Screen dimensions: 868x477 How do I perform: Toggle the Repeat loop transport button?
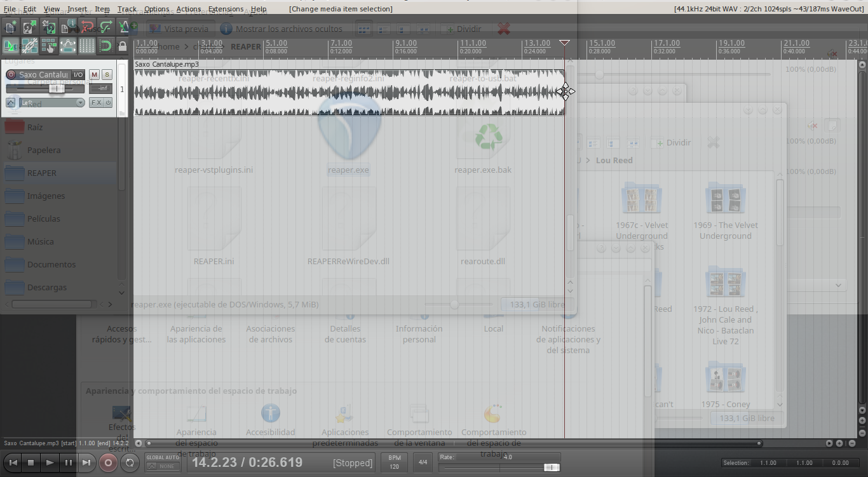[129, 462]
